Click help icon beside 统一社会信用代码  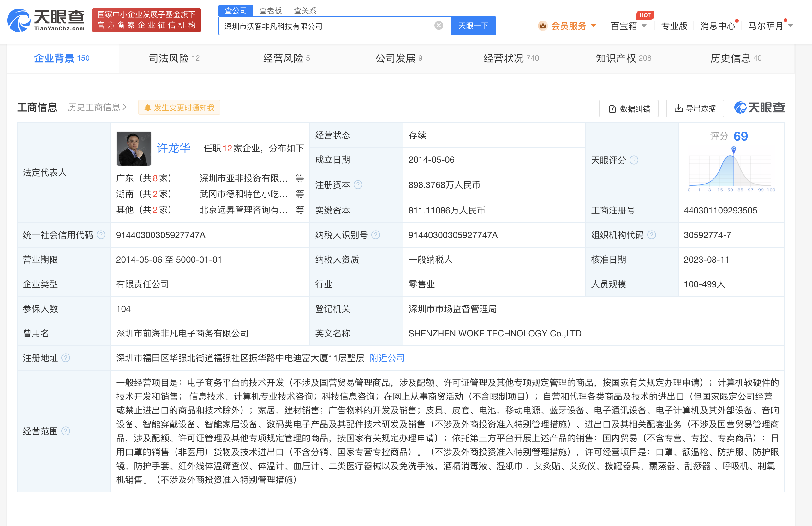101,235
